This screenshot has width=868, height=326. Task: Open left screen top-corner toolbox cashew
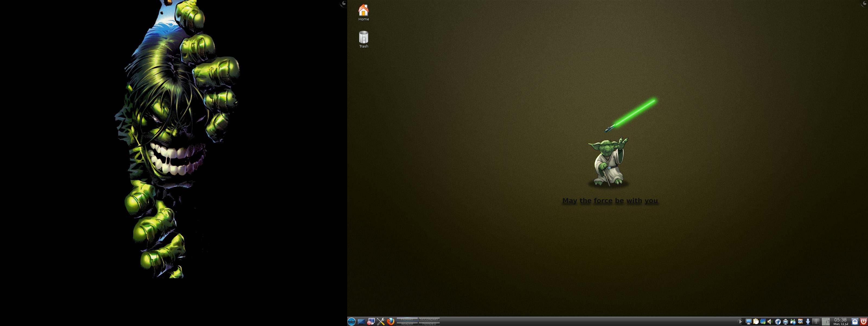tap(343, 3)
